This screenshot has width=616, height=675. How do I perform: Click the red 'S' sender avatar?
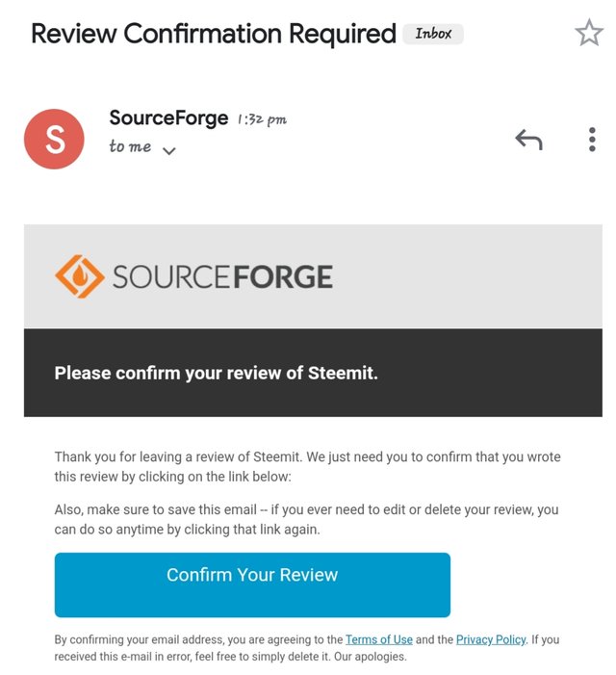[x=54, y=140]
